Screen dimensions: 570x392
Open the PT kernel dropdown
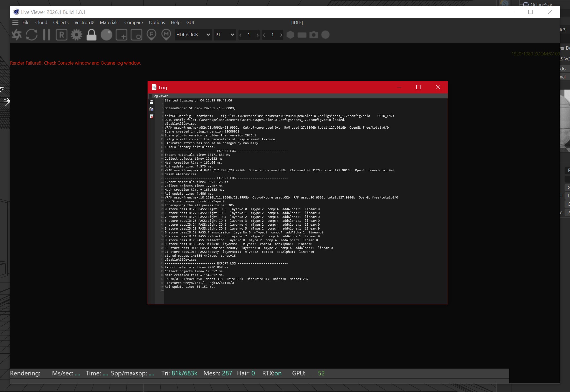point(225,35)
